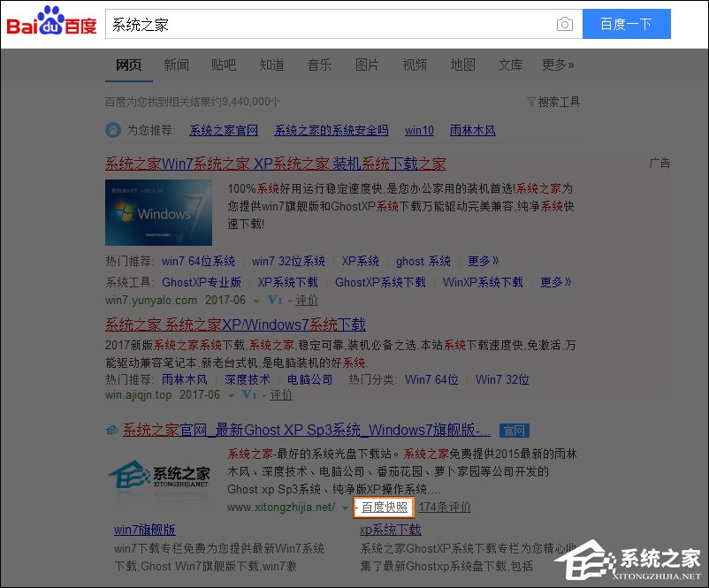The height and width of the screenshot is (588, 709).
Task: Click the 雨林木风 recommended link
Action: [473, 130]
